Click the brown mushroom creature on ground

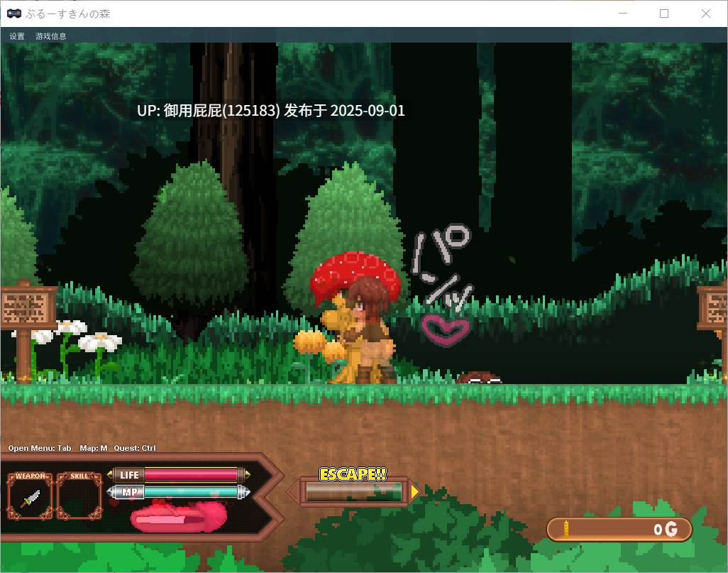point(480,378)
